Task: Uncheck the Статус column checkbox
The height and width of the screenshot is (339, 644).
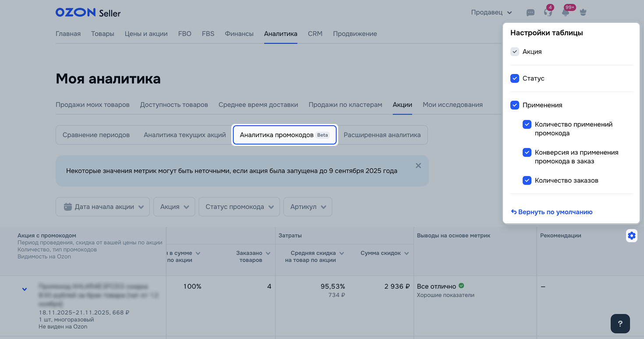Action: [515, 78]
